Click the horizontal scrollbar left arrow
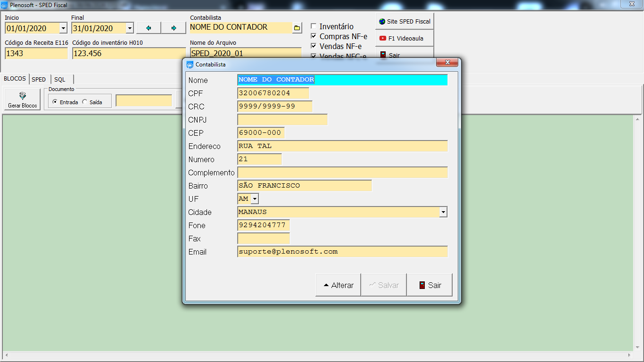644x362 pixels. click(6, 355)
